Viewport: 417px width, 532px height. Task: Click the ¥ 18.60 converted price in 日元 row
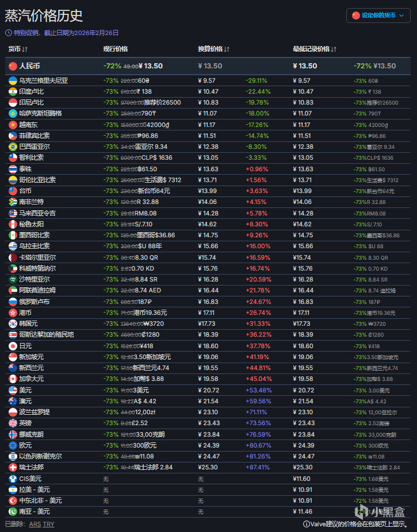(208, 346)
